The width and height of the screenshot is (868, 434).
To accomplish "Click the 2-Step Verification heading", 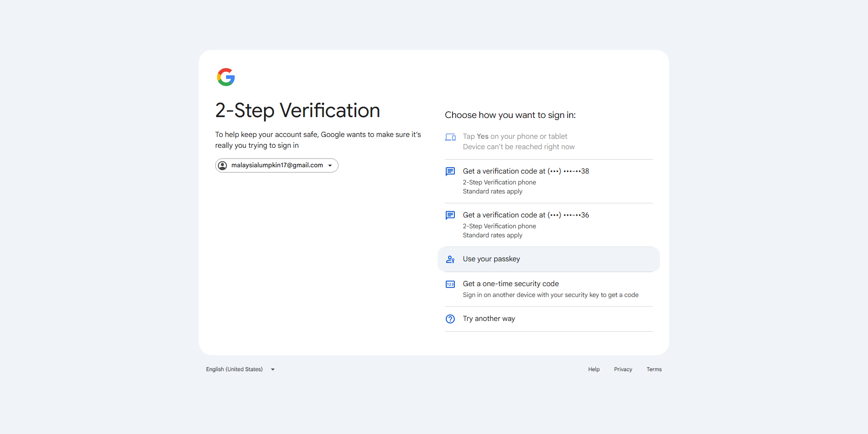I will coord(297,111).
